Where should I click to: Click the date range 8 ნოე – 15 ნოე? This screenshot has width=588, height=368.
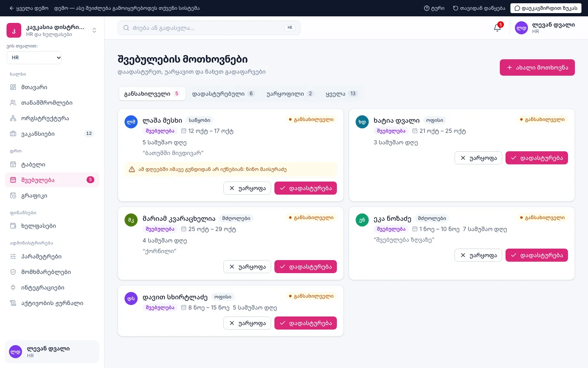pyautogui.click(x=209, y=307)
